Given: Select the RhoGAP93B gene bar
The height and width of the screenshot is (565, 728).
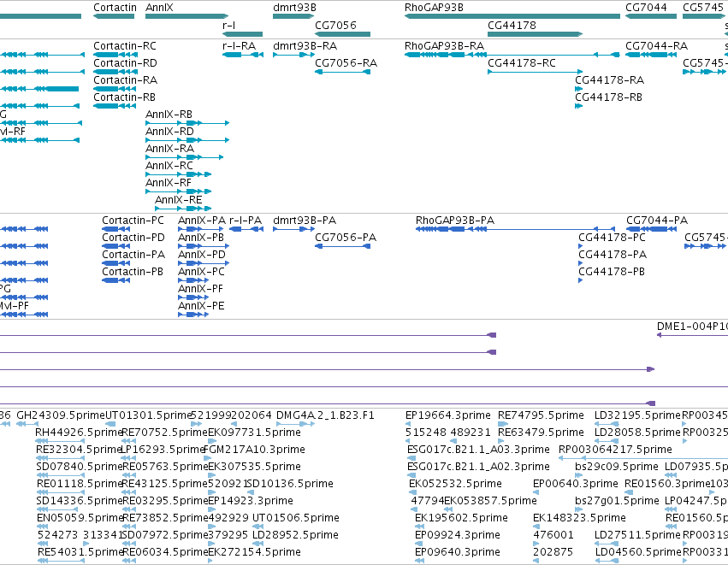Looking at the screenshot, I should pos(512,16).
